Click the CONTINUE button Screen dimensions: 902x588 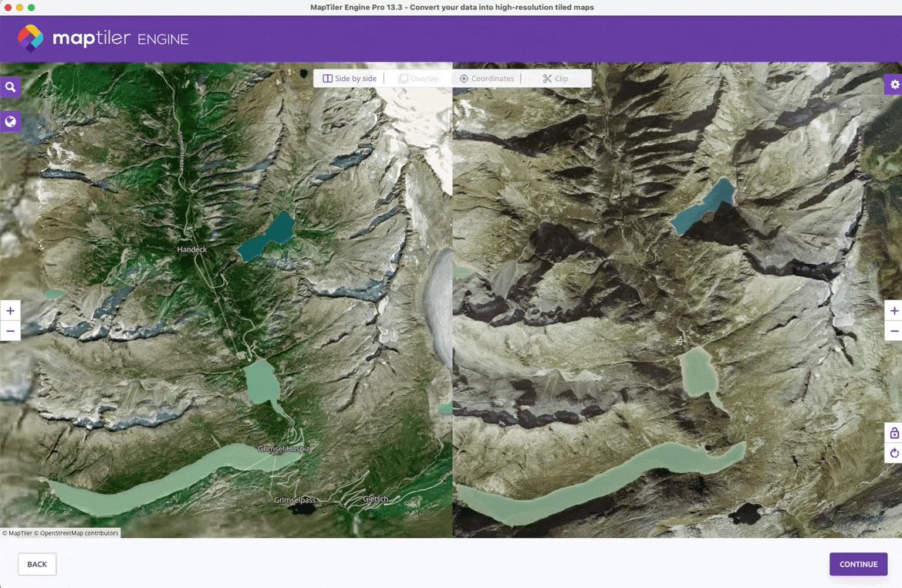[858, 564]
